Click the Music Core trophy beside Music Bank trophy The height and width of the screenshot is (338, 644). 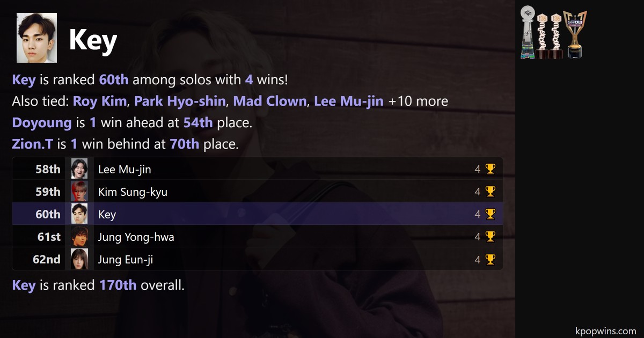[x=542, y=35]
